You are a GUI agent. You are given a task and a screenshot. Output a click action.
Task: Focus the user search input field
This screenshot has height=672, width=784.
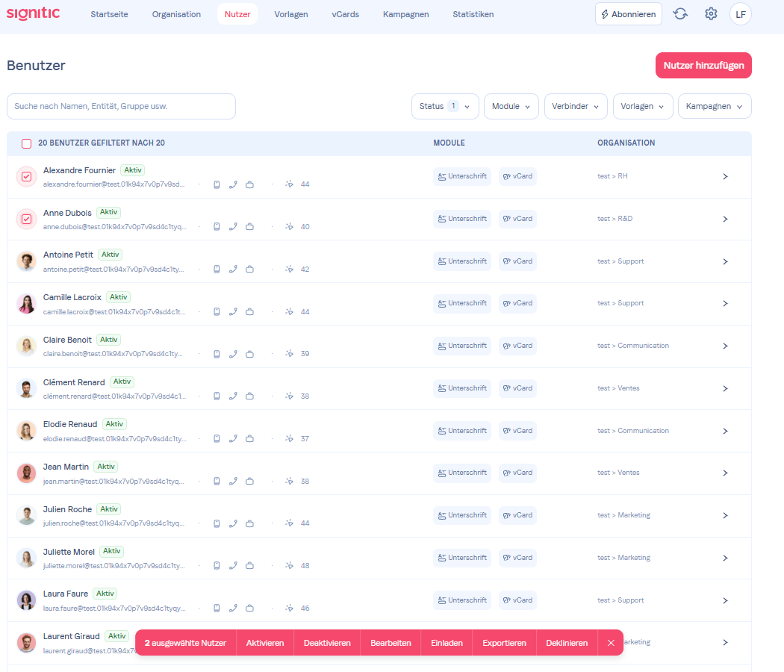click(121, 106)
